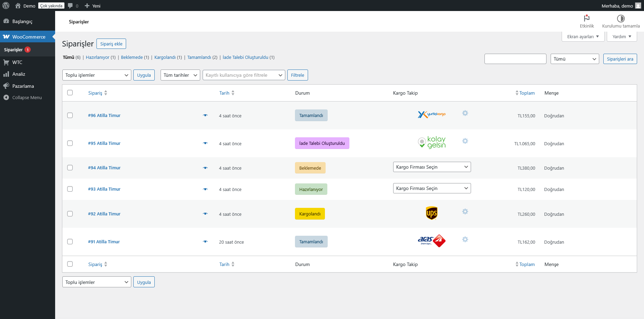Open Tüm tarihler date dropdown

[x=180, y=75]
